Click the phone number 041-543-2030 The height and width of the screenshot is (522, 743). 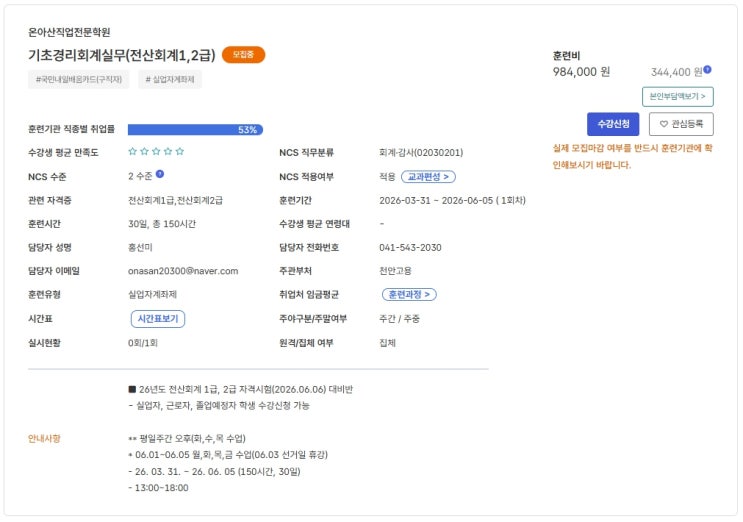(x=410, y=248)
